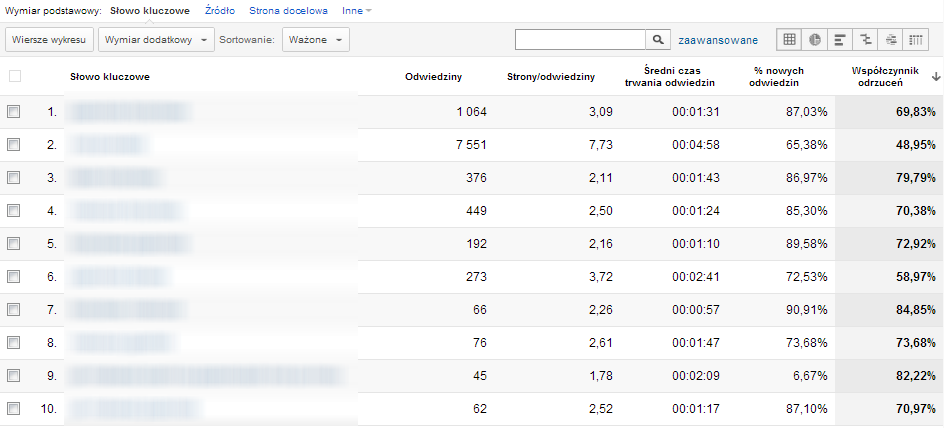
Task: Sort by Odwiedziny column header
Action: click(x=433, y=77)
